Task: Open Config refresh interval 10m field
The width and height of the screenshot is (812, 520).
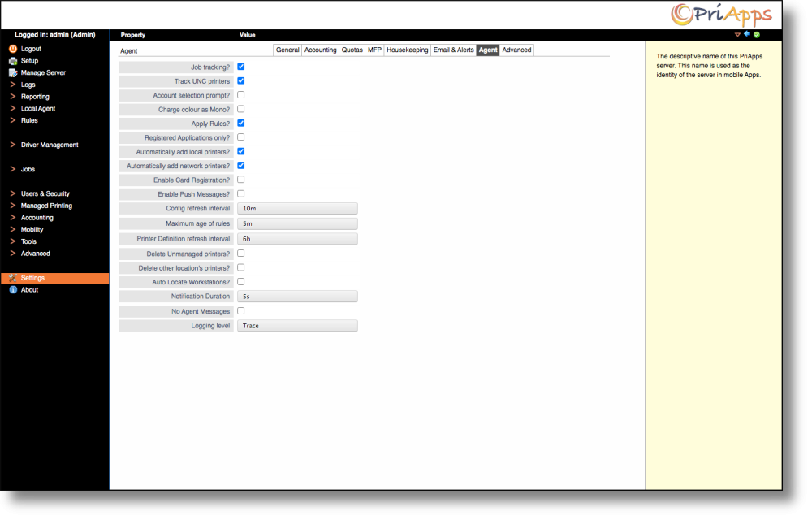Action: click(x=297, y=208)
